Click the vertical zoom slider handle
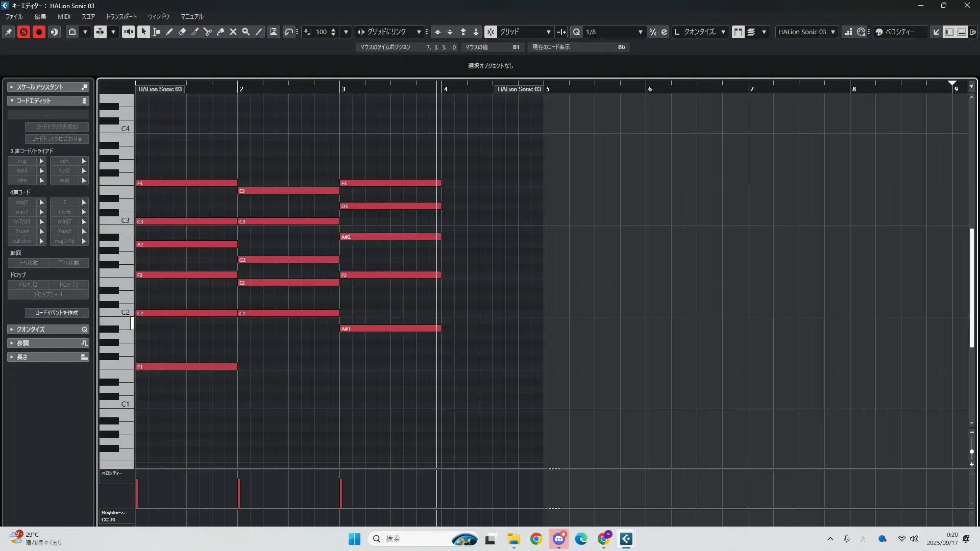Viewport: 980px width, 551px height. [971, 452]
